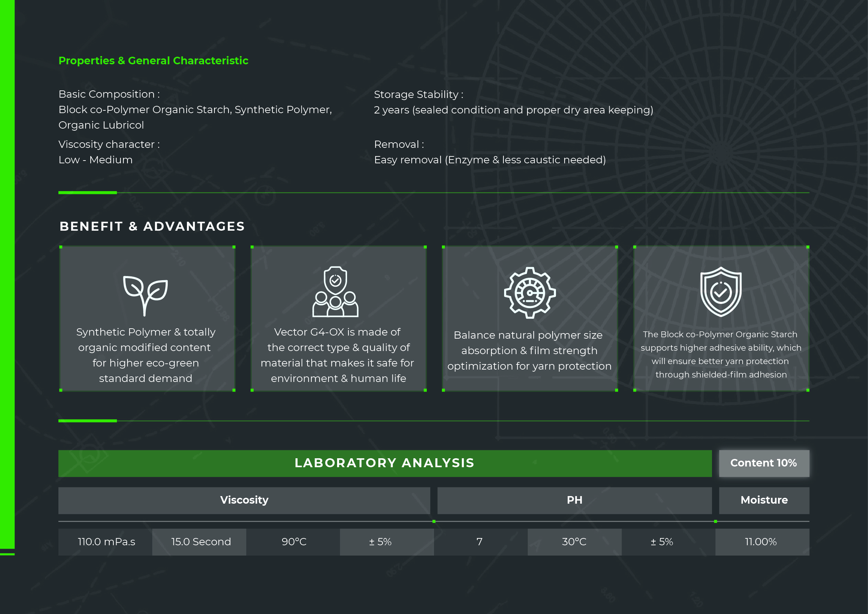Image resolution: width=868 pixels, height=614 pixels.
Task: Click the Block co-Polymer Organic Starch line
Action: pos(195,110)
